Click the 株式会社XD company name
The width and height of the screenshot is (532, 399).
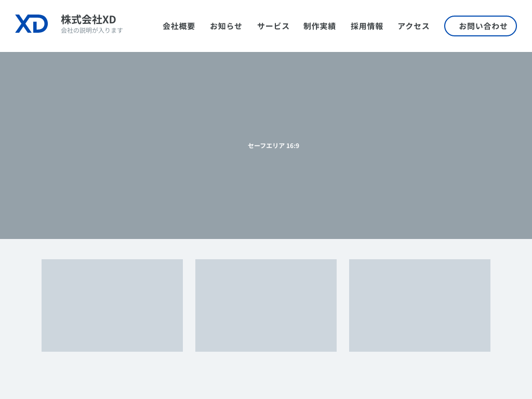(88, 19)
